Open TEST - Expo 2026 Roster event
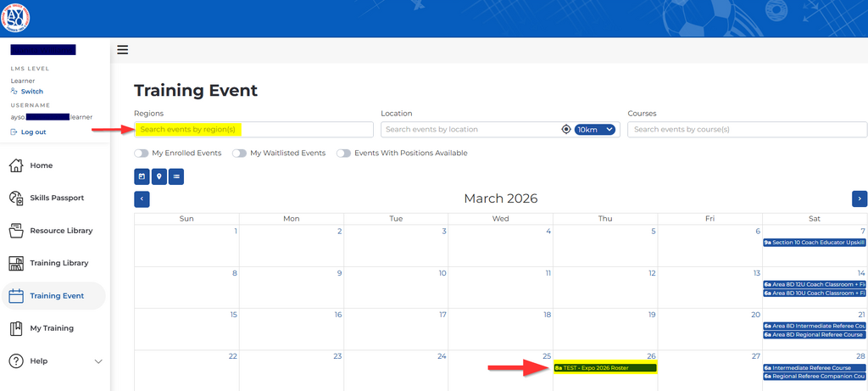Viewport: 868px width, 391px height. 604,368
